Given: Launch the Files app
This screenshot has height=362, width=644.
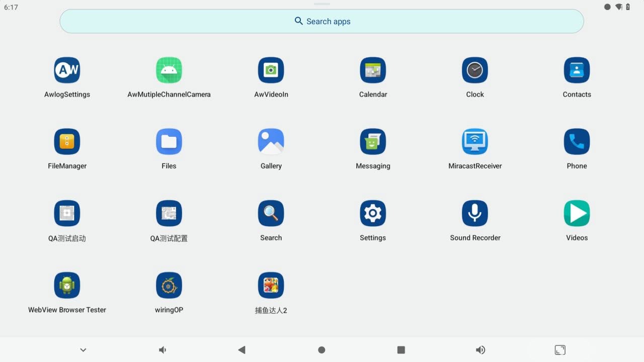Looking at the screenshot, I should click(169, 142).
